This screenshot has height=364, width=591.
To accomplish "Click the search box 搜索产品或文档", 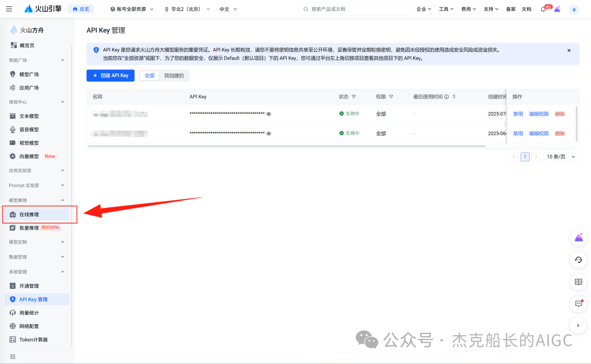I will click(x=354, y=9).
